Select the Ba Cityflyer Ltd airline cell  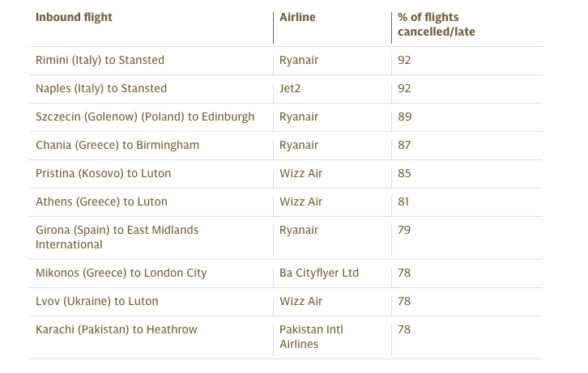[319, 273]
